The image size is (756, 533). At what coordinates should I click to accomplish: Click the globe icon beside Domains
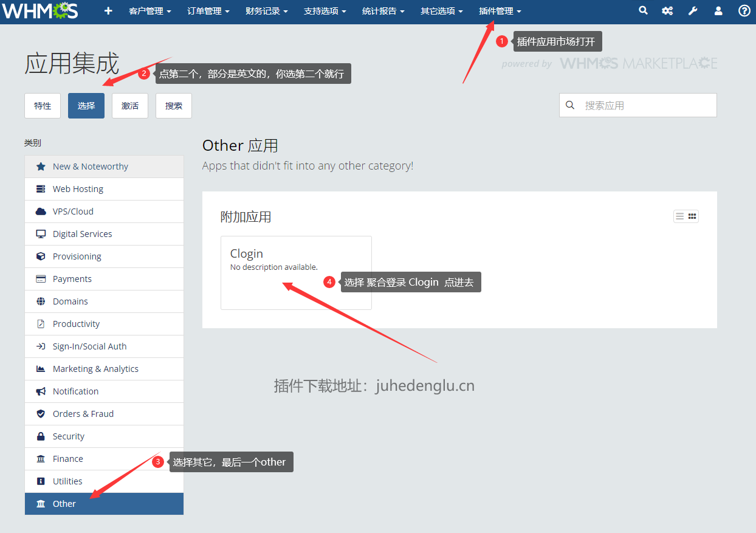point(41,301)
